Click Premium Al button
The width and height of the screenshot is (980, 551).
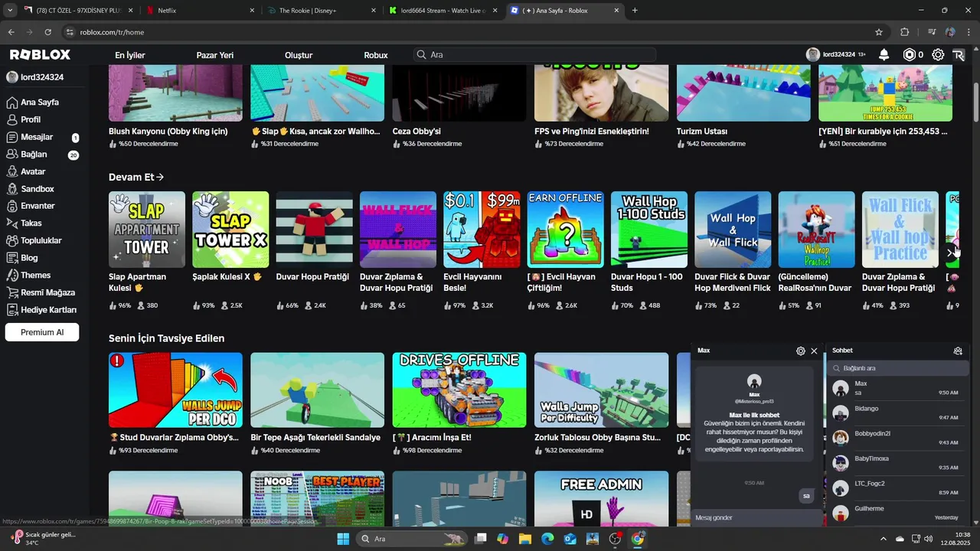[42, 332]
